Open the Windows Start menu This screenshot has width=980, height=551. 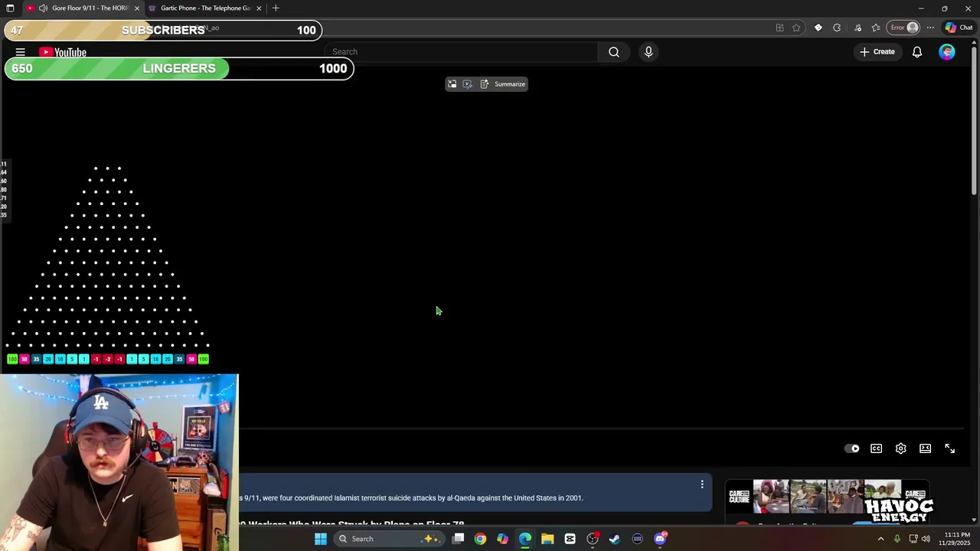tap(321, 539)
